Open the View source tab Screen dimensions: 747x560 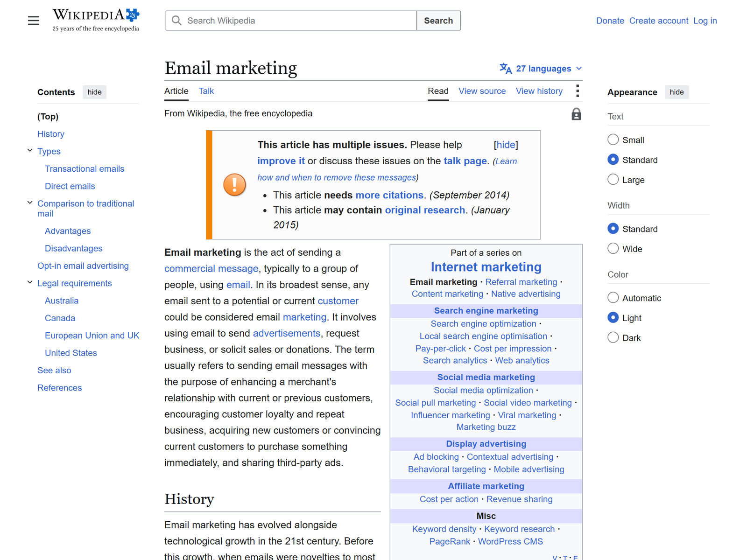click(x=482, y=91)
